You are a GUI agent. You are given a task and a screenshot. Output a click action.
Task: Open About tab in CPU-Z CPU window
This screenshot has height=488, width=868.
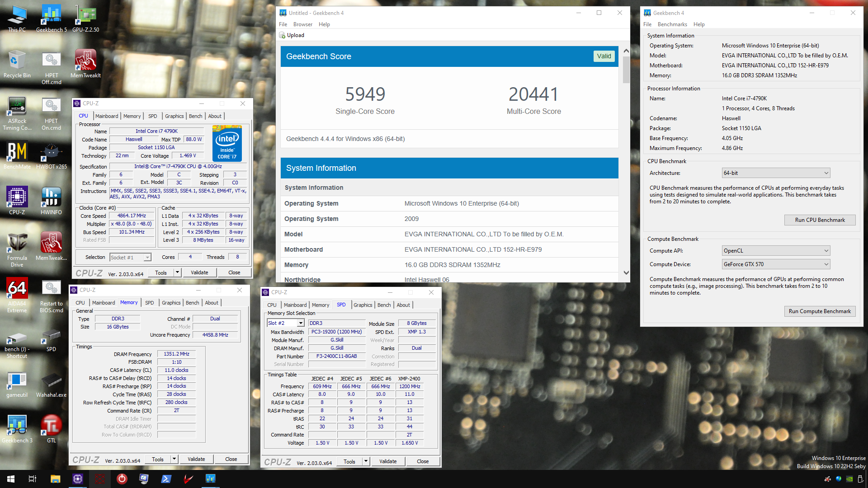pyautogui.click(x=215, y=116)
